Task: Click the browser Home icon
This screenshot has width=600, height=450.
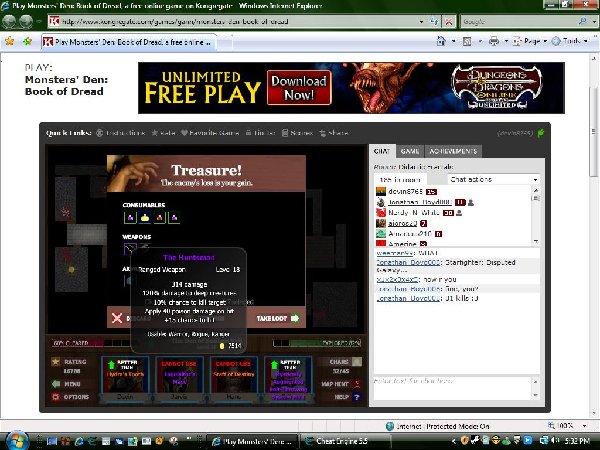Action: [441, 41]
